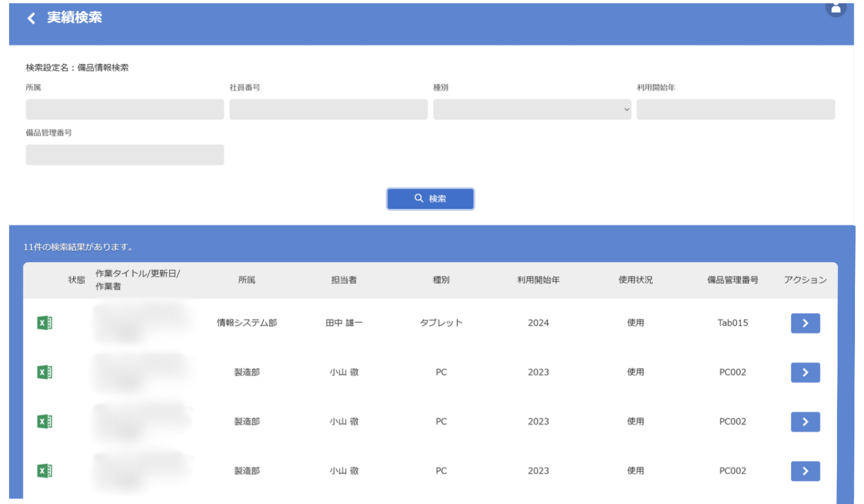Click inside the 利用開始年 field
The image size is (864, 504).
(x=735, y=109)
